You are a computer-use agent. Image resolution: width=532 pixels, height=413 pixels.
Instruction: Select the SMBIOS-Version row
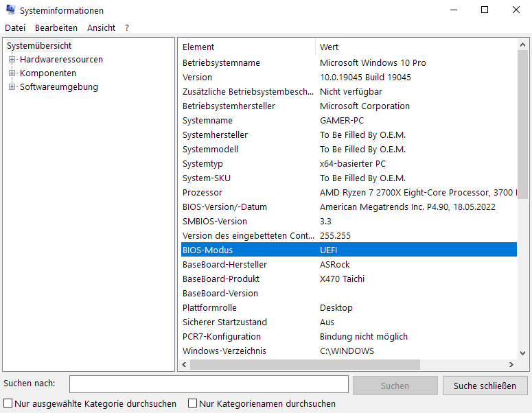[x=349, y=221]
